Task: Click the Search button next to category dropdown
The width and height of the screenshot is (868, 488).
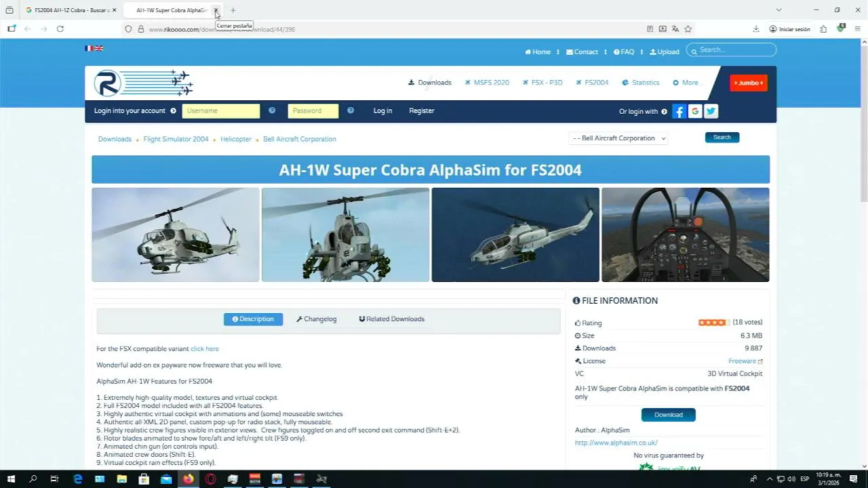Action: [722, 137]
